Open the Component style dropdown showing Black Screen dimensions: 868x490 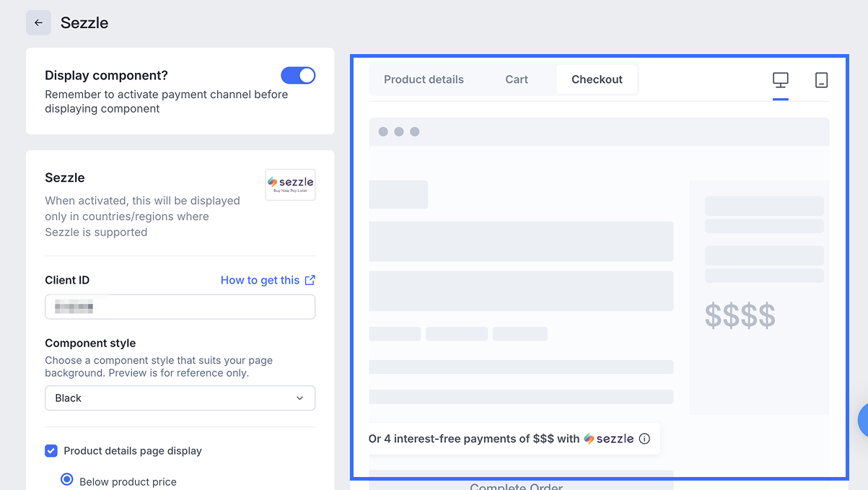pos(180,398)
